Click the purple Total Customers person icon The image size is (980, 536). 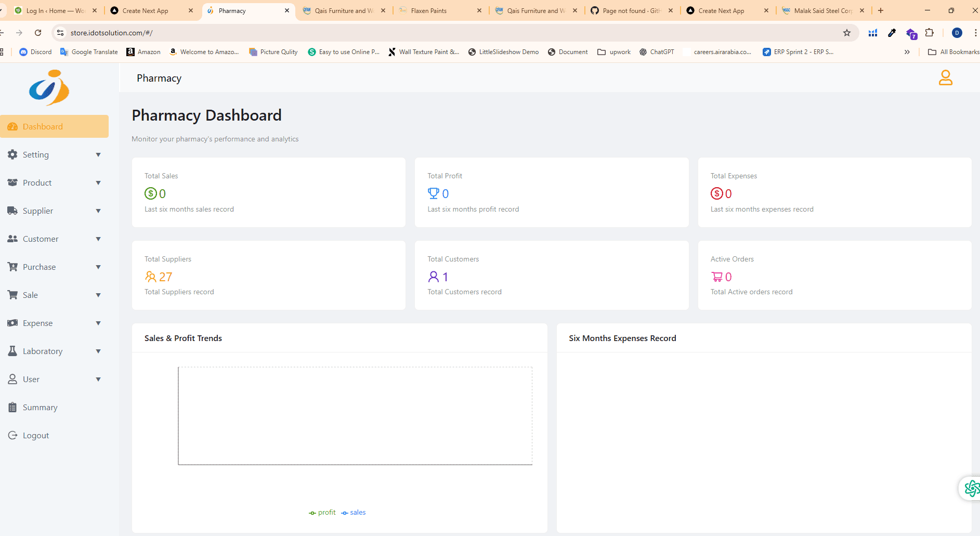[434, 277]
